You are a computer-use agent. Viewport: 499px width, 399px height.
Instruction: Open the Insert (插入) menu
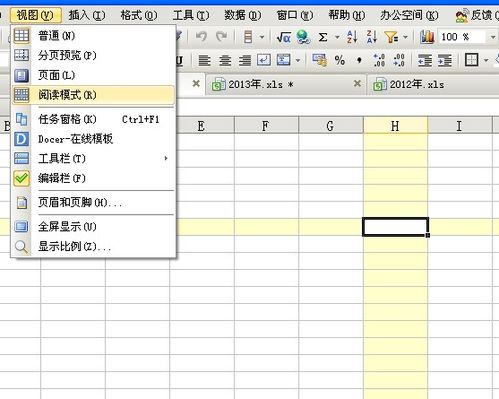[x=87, y=15]
